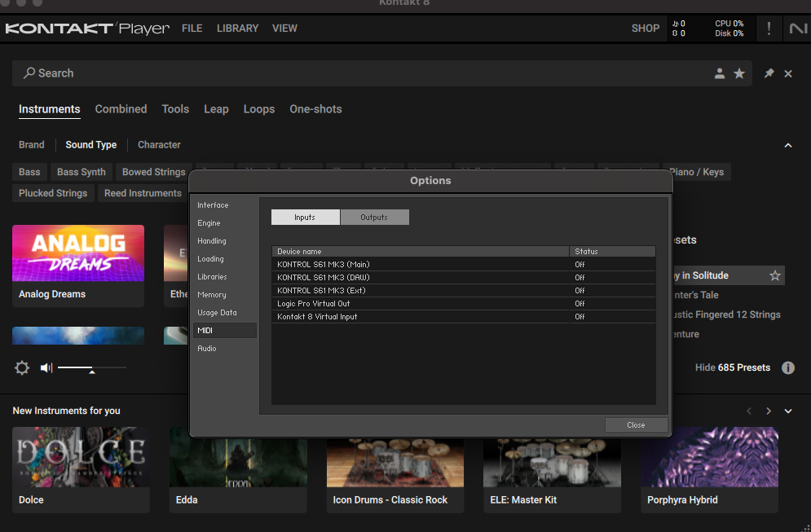Screen dimensions: 811x532
Task: Toggle the Bass Synth tag filter
Action: point(82,172)
